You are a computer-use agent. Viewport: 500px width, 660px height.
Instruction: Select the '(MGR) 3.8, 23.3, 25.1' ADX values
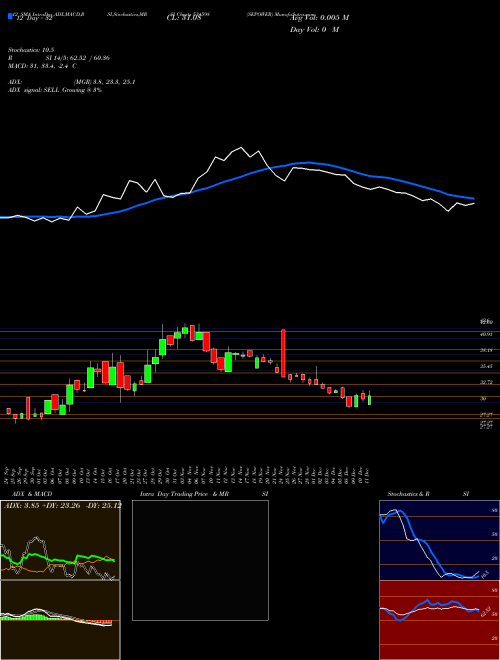pos(104,82)
